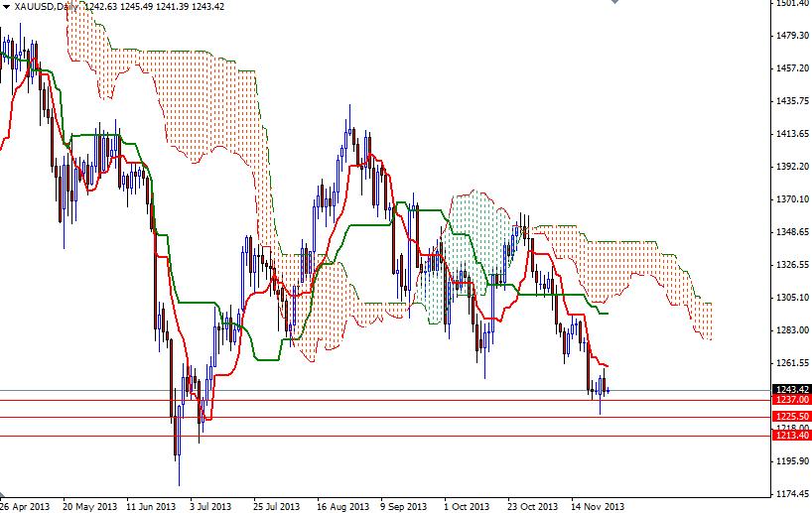Click the close value 1243.42 in chart header
The width and height of the screenshot is (812, 513).
(207, 7)
